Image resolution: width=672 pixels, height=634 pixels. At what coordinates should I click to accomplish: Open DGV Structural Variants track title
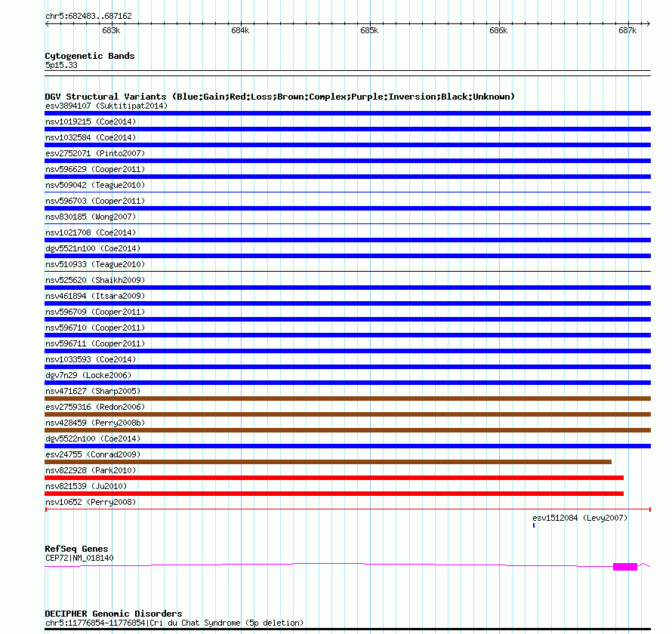[279, 97]
